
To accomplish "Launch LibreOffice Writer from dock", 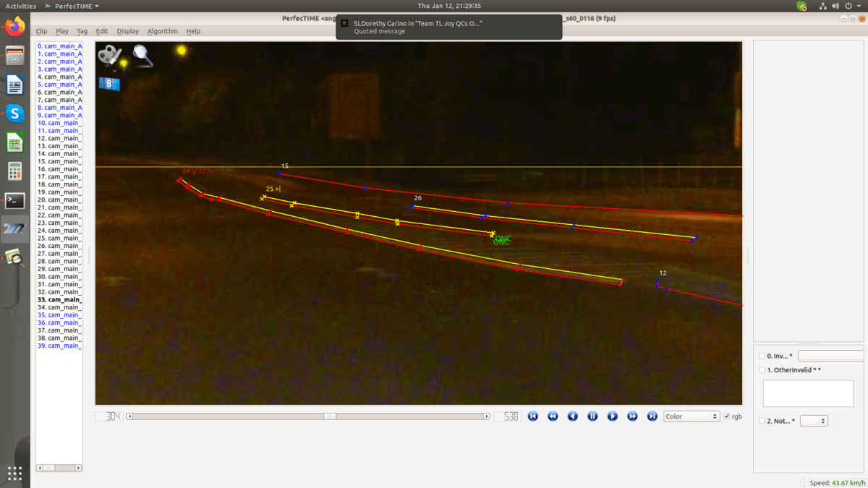I will (14, 85).
